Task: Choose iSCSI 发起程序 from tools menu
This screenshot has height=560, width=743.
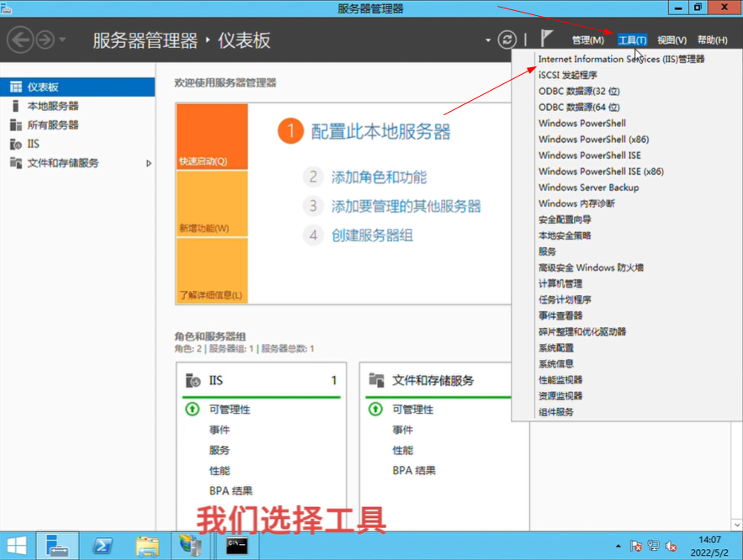Action: 568,76
